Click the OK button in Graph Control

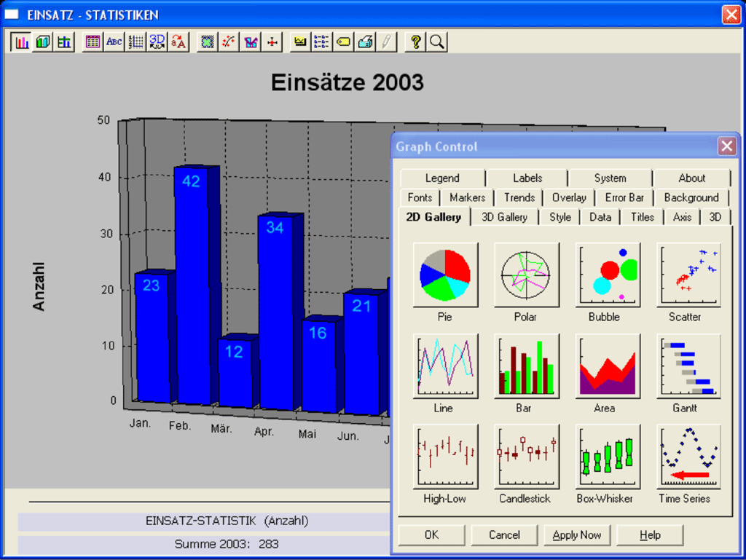[x=431, y=535]
